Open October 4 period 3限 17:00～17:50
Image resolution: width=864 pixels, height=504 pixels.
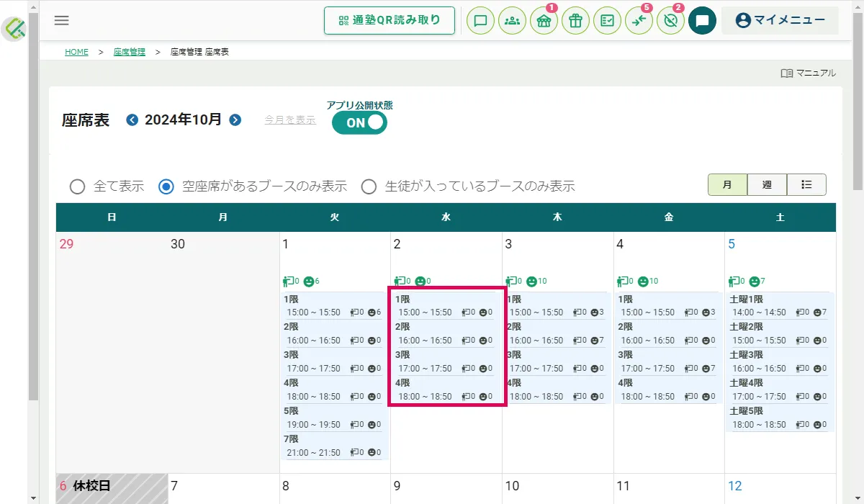tap(667, 362)
